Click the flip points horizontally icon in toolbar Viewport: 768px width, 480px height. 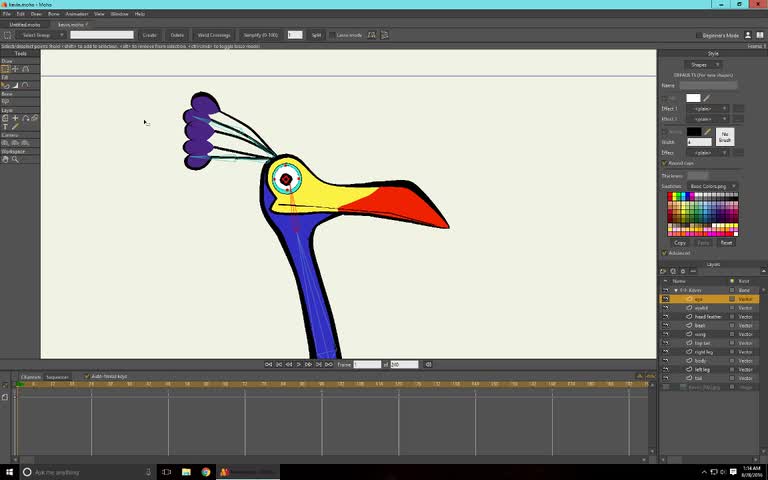[372, 35]
